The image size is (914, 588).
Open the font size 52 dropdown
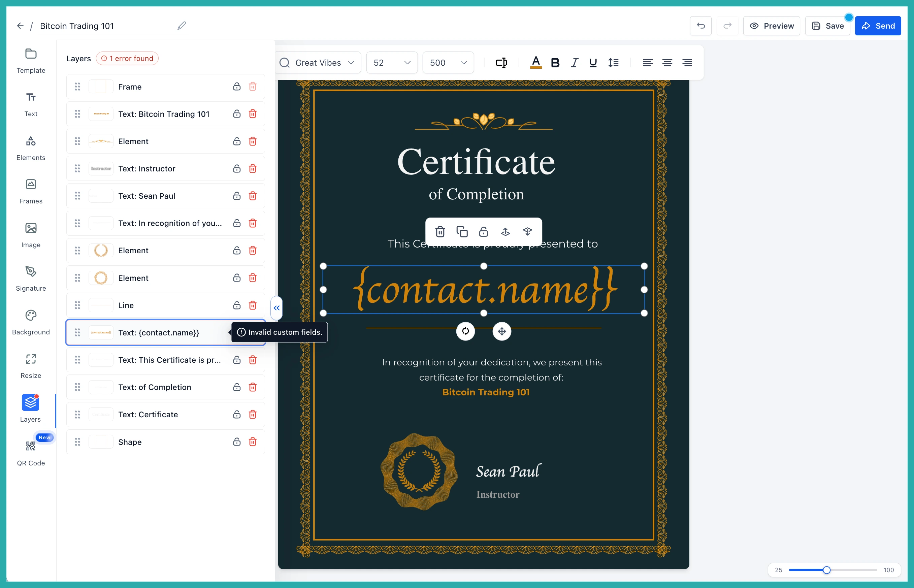pos(392,63)
